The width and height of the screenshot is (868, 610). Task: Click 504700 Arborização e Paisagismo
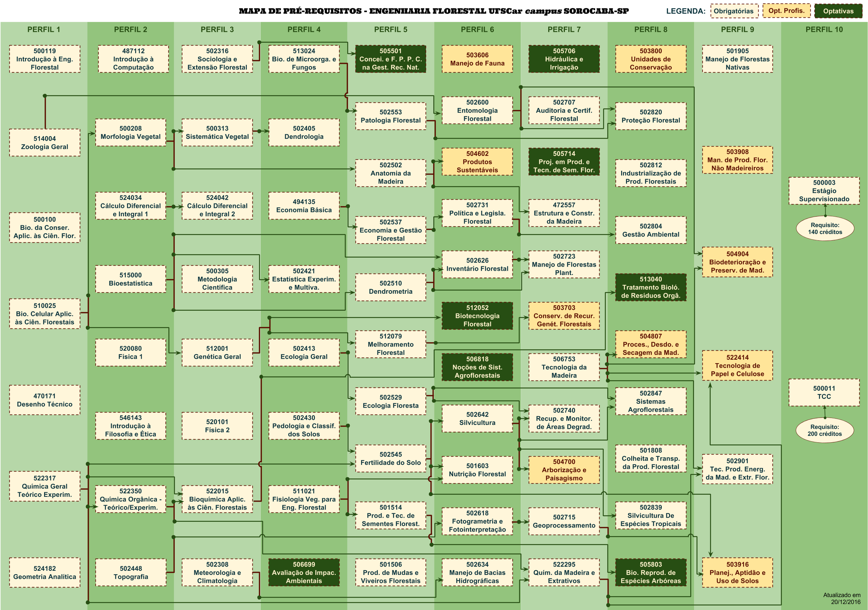(564, 470)
